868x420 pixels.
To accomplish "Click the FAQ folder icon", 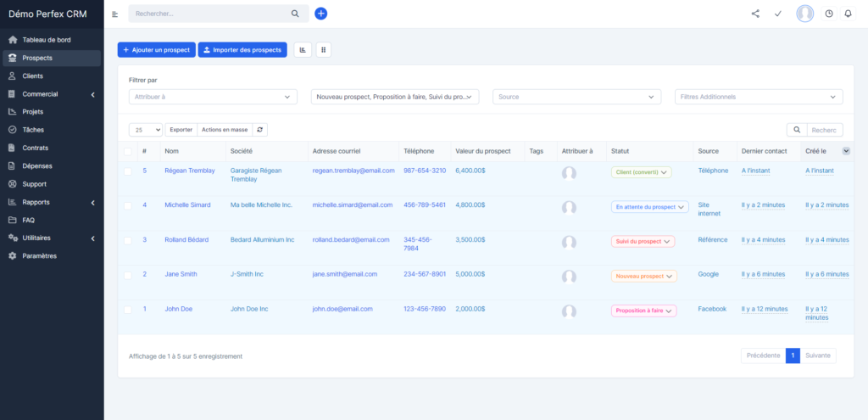I will [x=13, y=220].
